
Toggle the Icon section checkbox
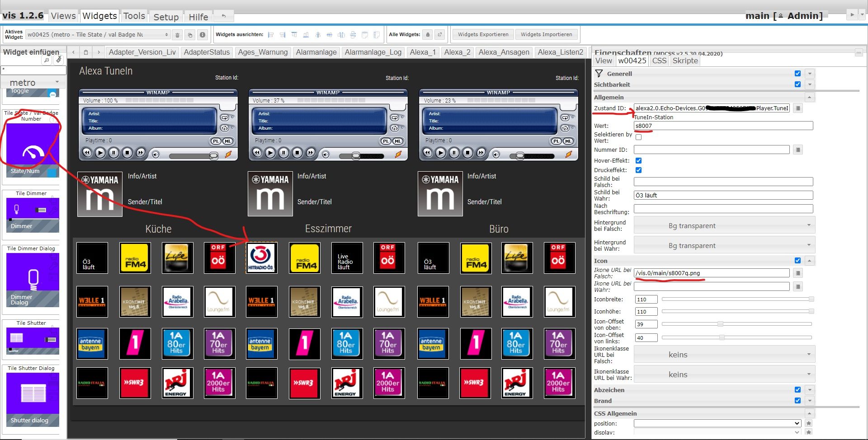point(797,261)
